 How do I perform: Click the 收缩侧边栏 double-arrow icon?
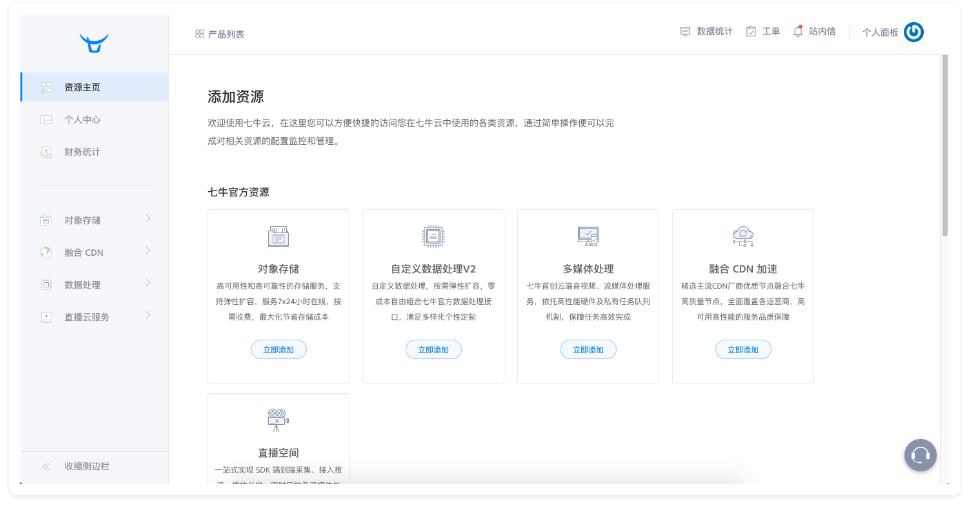pos(46,466)
